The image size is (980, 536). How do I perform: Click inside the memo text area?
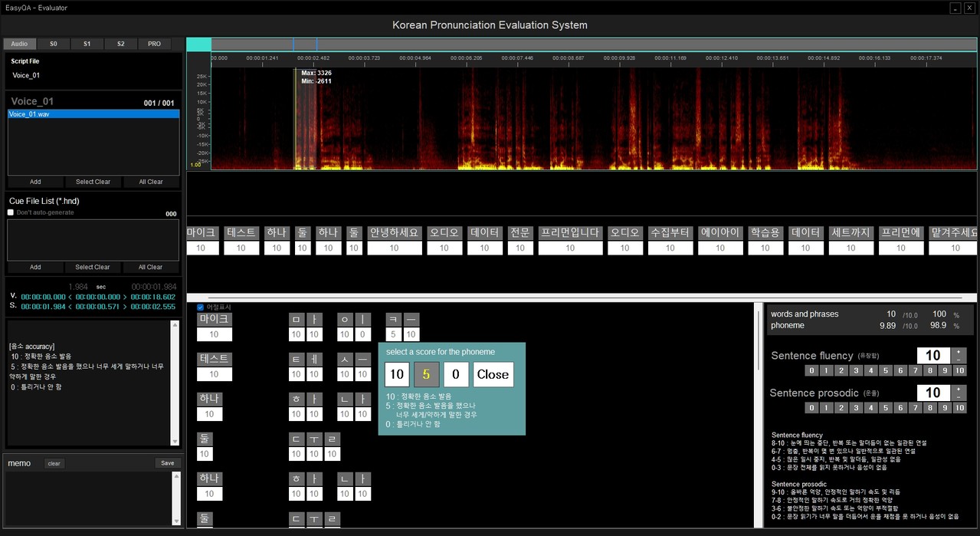click(88, 498)
